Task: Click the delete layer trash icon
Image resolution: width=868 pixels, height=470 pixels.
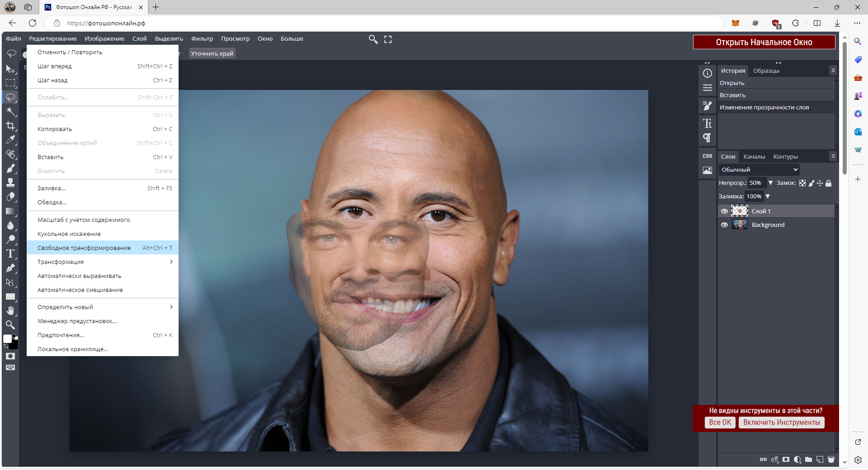Action: point(831,460)
